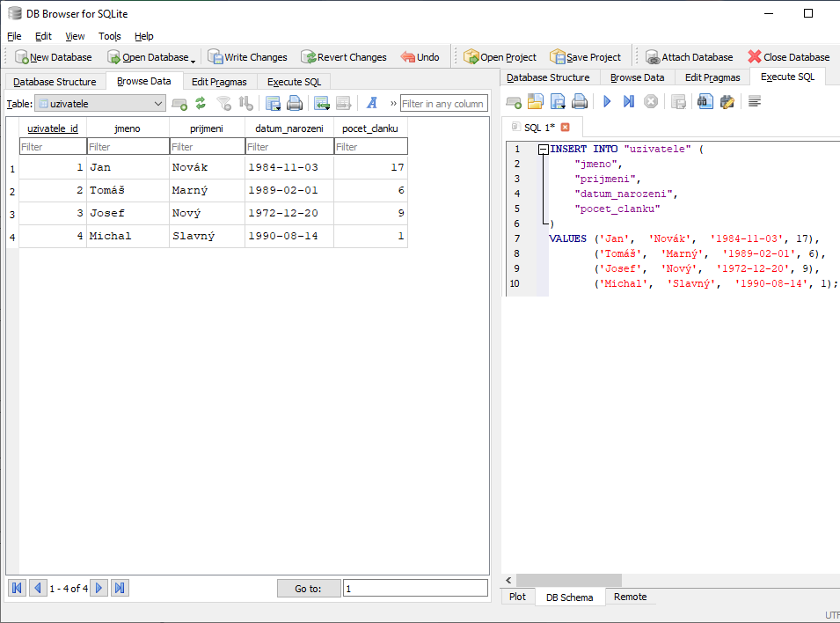Click Revert Changes in the toolbar

coord(343,57)
